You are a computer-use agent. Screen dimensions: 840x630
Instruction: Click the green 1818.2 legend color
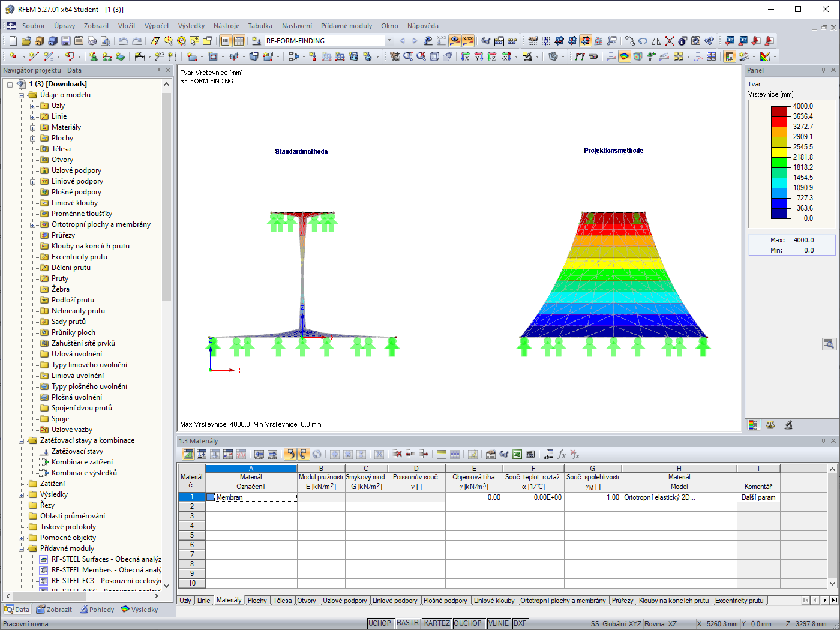(779, 162)
